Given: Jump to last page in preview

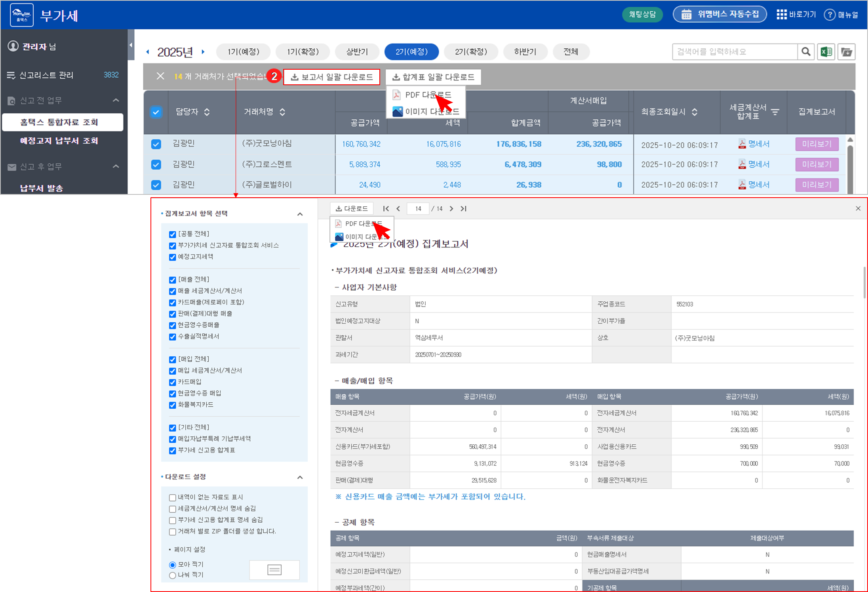Looking at the screenshot, I should pos(463,209).
